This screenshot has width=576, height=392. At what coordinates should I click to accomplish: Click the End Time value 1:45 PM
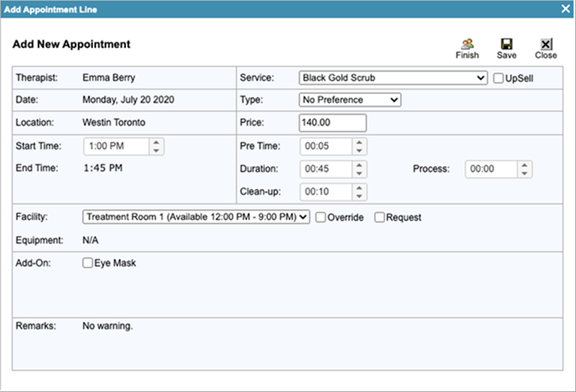click(103, 168)
